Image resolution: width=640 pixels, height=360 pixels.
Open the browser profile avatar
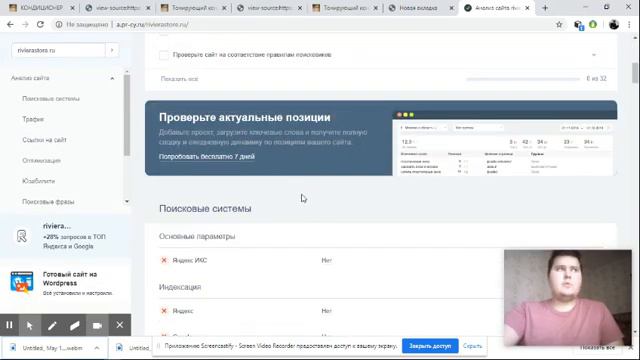tap(613, 24)
